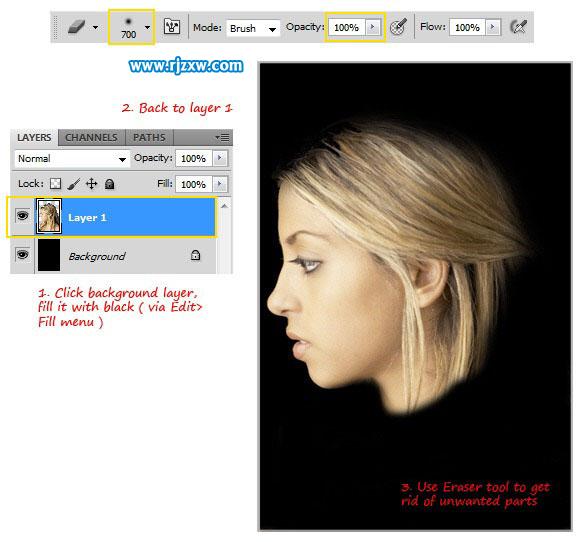The width and height of the screenshot is (582, 542).
Task: Click lock all padlock icon
Action: coord(109,184)
